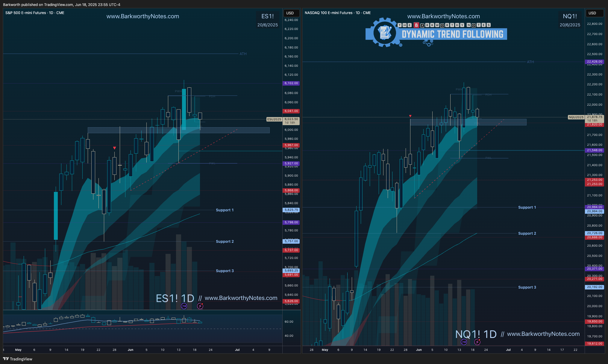Viewport: 608px width, 364px height.
Task: Click the purple 21,548.00 price label
Action: (x=595, y=150)
